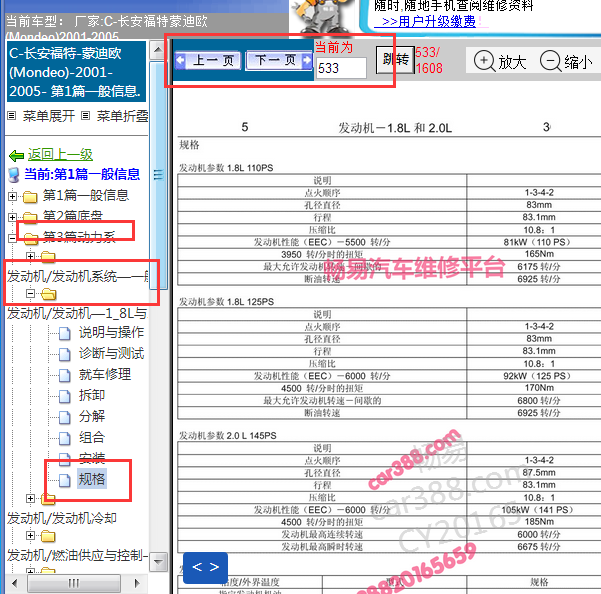Click the page icon beside 说明与操作
This screenshot has width=601, height=594.
[x=65, y=333]
